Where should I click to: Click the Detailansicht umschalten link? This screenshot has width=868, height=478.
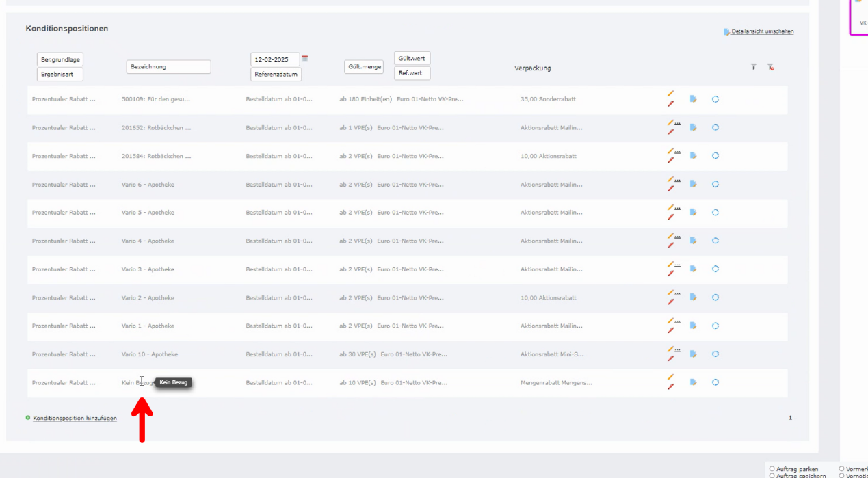click(762, 31)
